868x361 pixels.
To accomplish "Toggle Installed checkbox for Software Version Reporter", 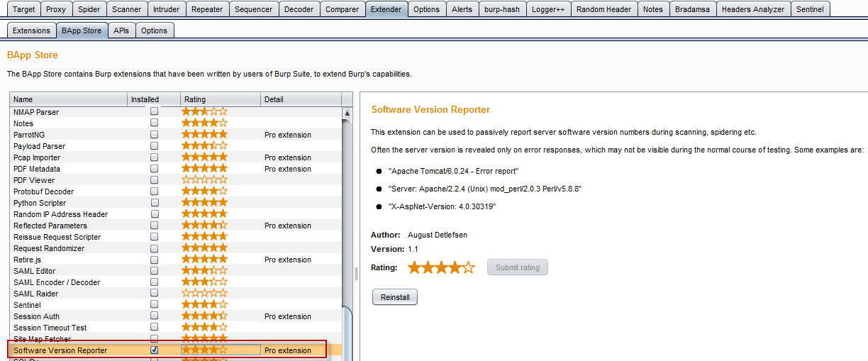I will click(154, 350).
